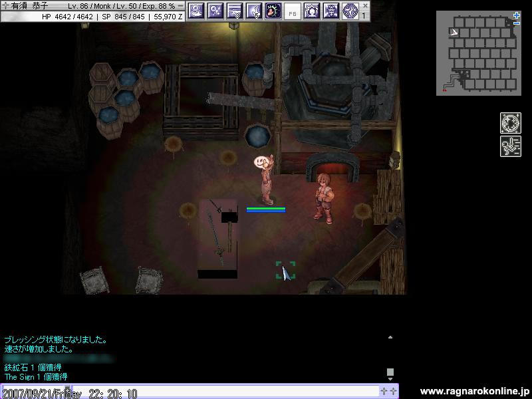The image size is (532, 399).
Task: Select the empty F6 hotbar slot
Action: [x=293, y=11]
